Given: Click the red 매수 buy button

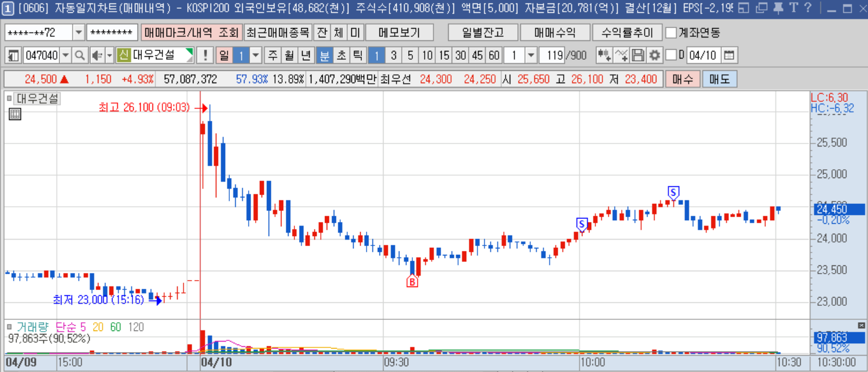Looking at the screenshot, I should [x=683, y=79].
